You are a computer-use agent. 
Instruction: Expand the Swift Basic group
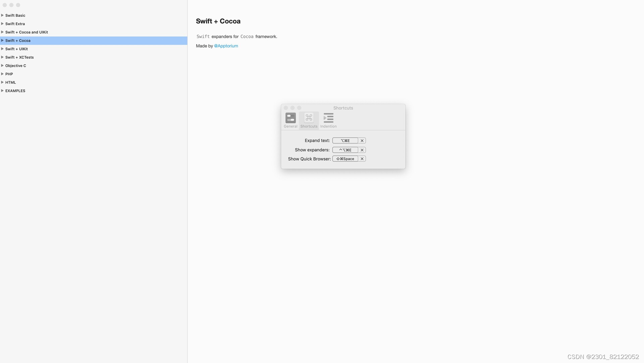(2, 15)
